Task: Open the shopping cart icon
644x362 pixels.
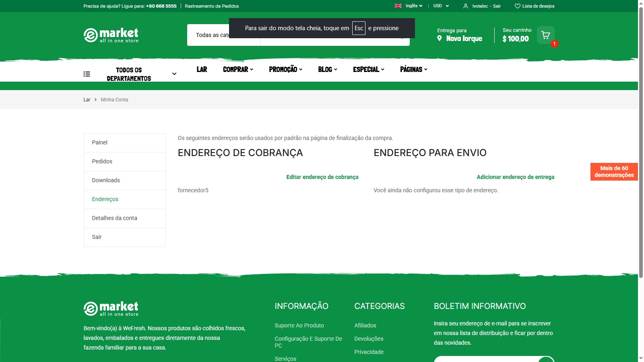Action: 546,35
